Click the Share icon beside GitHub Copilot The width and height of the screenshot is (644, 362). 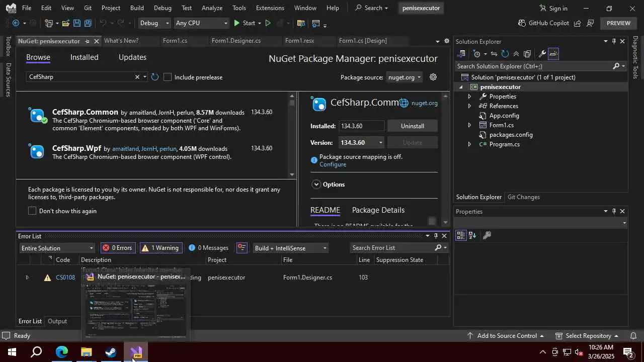tap(578, 23)
